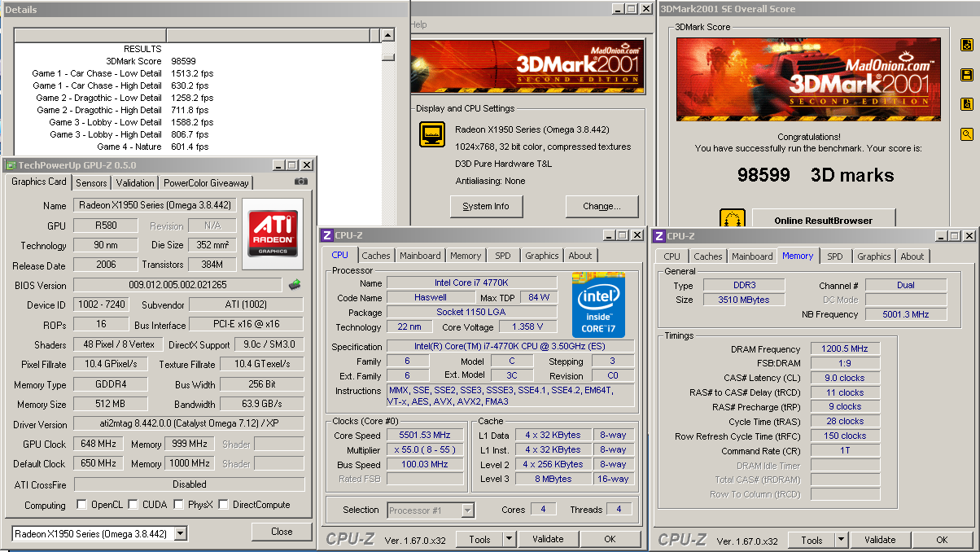Click the Intel Core i7 logo in CPU-Z

click(598, 304)
